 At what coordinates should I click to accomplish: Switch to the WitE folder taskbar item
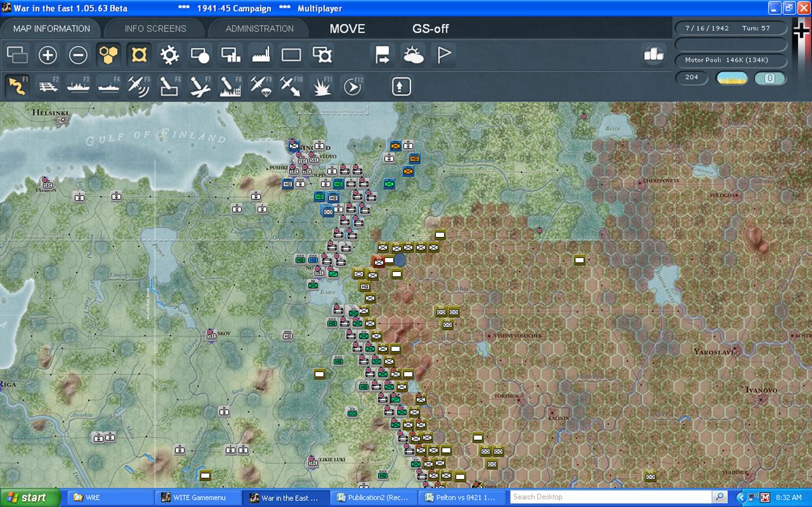click(110, 497)
